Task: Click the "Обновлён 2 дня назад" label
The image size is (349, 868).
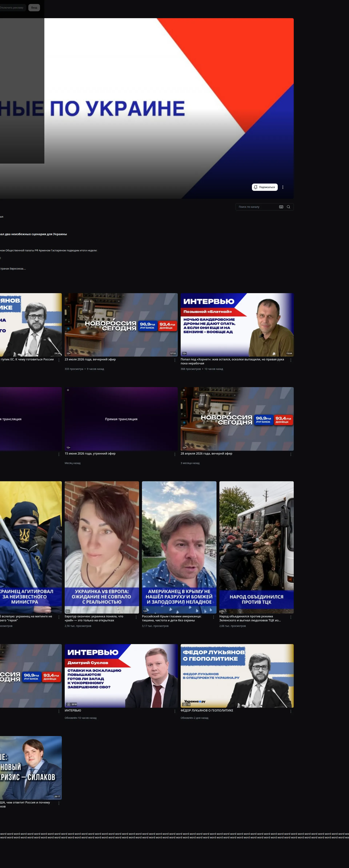Action: tap(194, 718)
